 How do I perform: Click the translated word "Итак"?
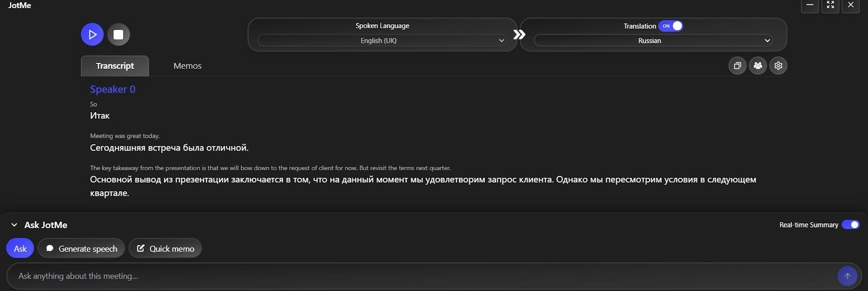100,116
